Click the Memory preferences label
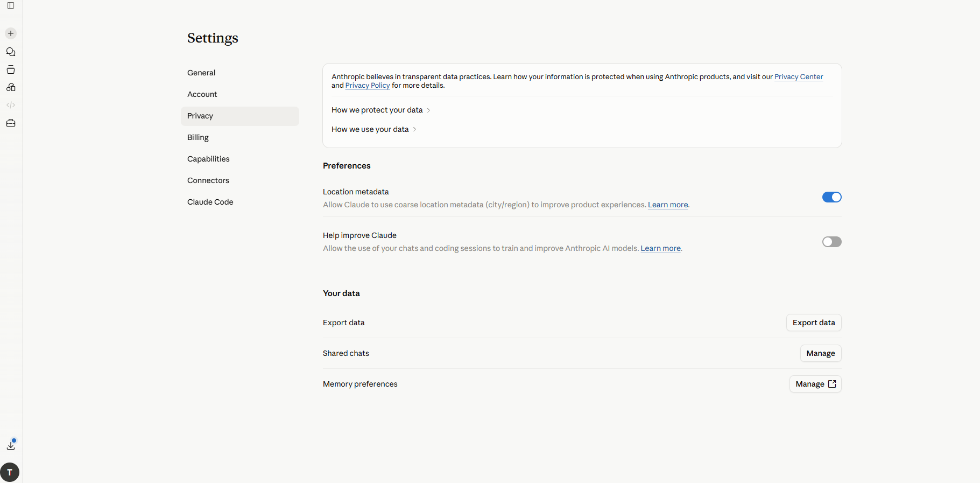Image resolution: width=980 pixels, height=483 pixels. [x=360, y=384]
